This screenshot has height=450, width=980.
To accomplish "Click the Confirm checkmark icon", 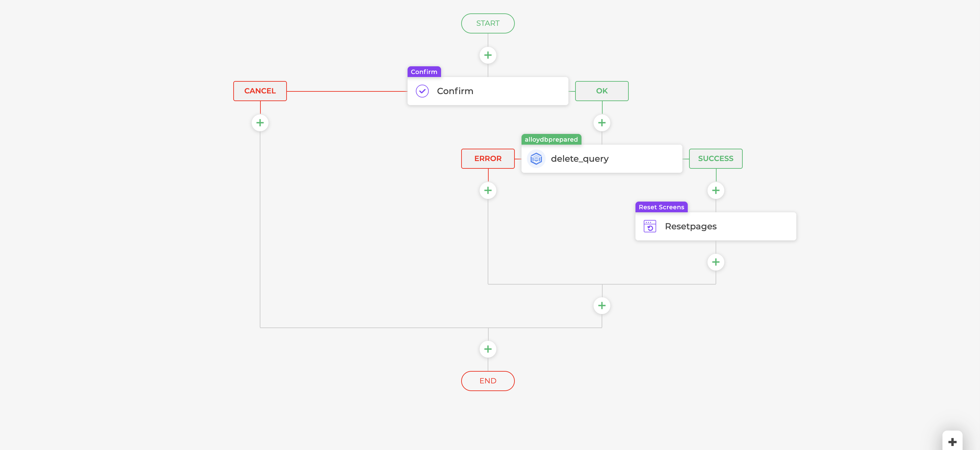I will 422,91.
